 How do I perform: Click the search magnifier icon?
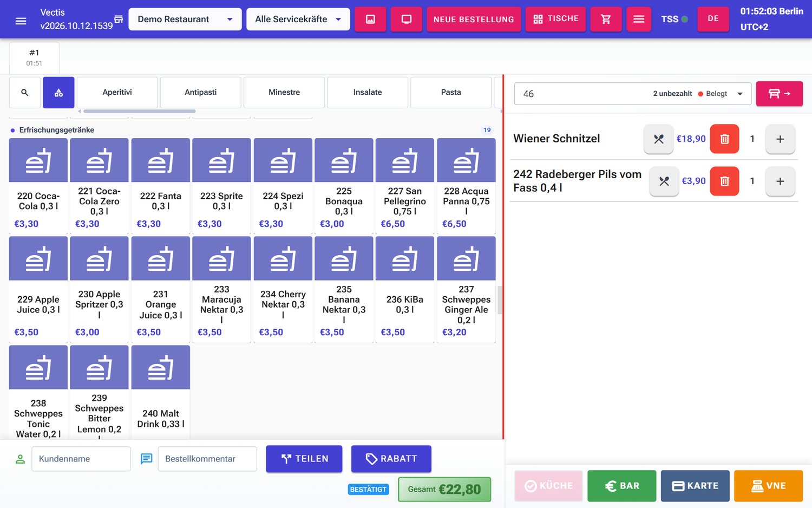click(25, 93)
